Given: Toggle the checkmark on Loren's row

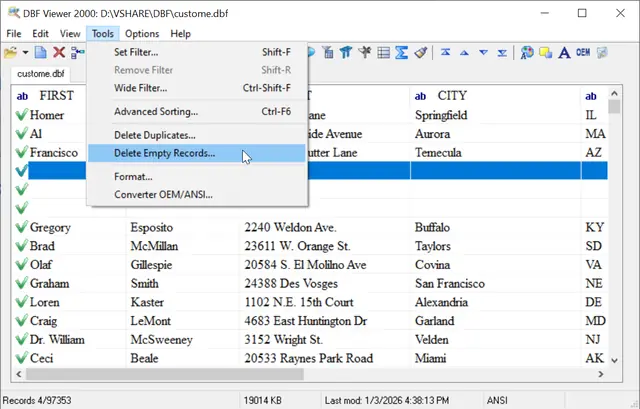Looking at the screenshot, I should point(22,302).
